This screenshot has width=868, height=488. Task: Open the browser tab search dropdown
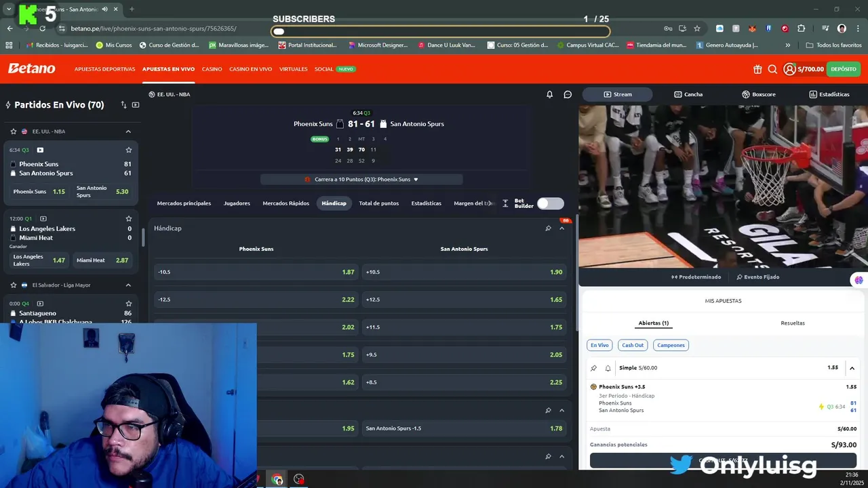[9, 9]
